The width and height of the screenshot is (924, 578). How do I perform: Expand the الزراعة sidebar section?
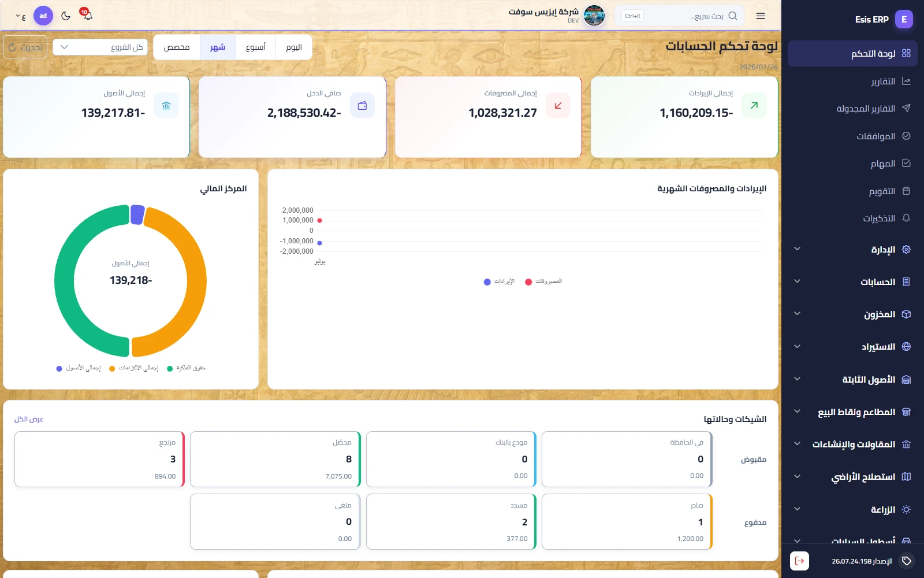pyautogui.click(x=852, y=510)
